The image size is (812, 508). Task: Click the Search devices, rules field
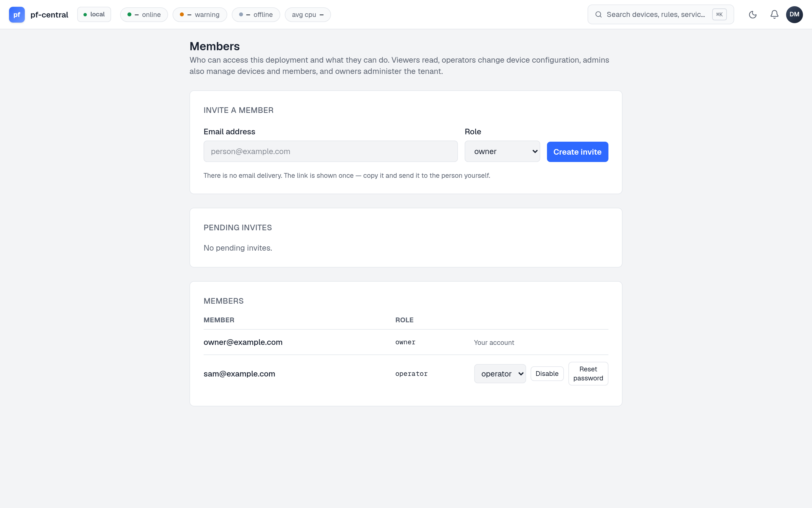660,14
